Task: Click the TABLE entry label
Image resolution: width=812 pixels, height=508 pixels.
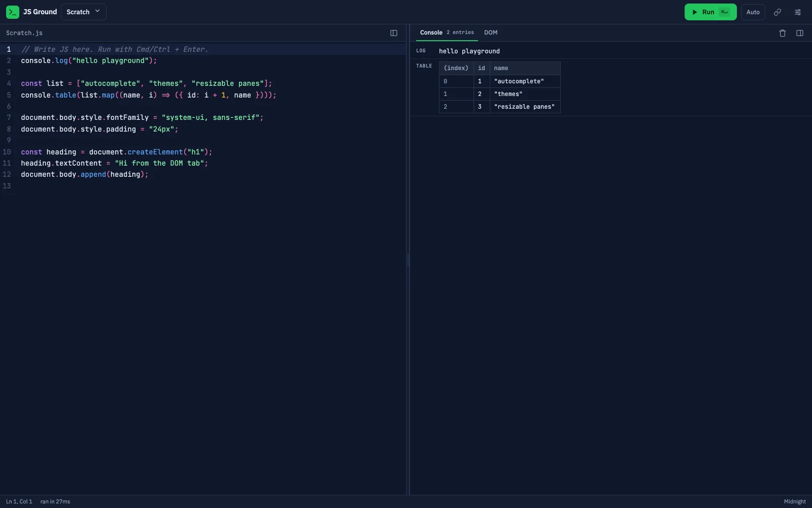Action: click(424, 66)
